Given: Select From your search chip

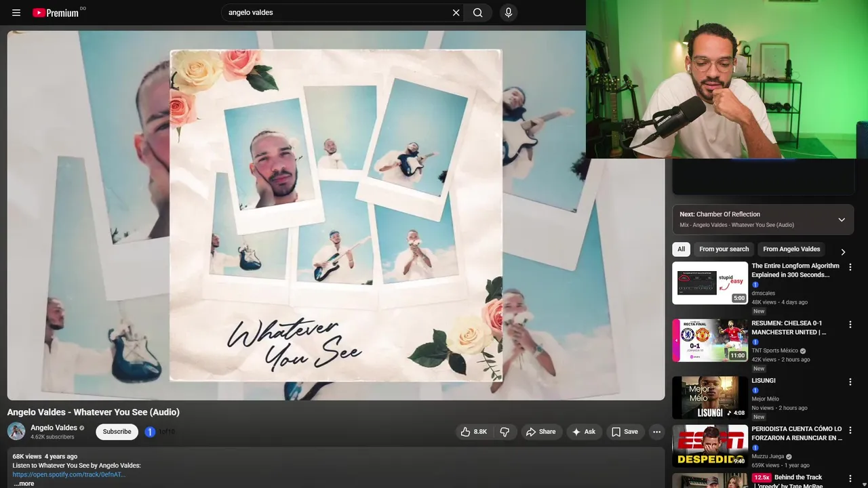Looking at the screenshot, I should (x=724, y=249).
